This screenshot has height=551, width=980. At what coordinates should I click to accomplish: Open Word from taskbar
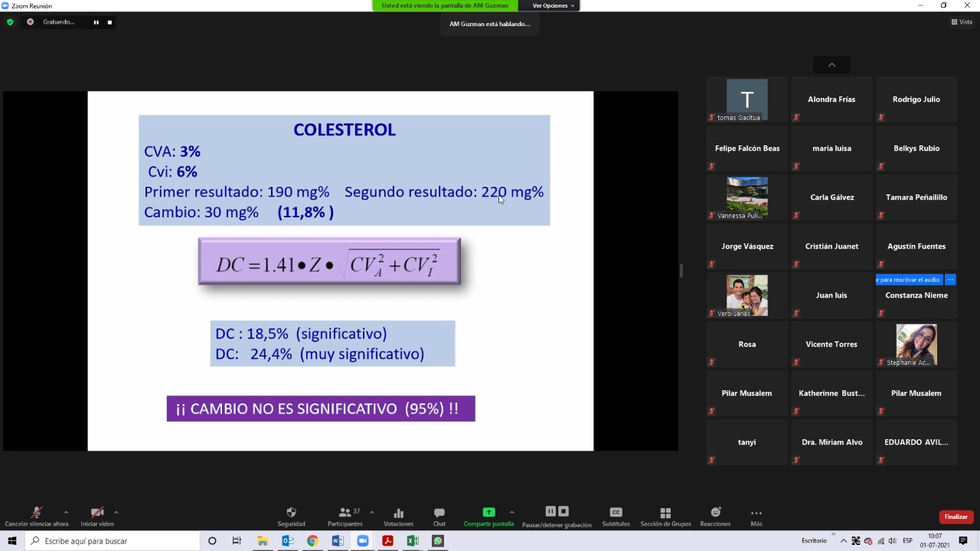tap(338, 541)
